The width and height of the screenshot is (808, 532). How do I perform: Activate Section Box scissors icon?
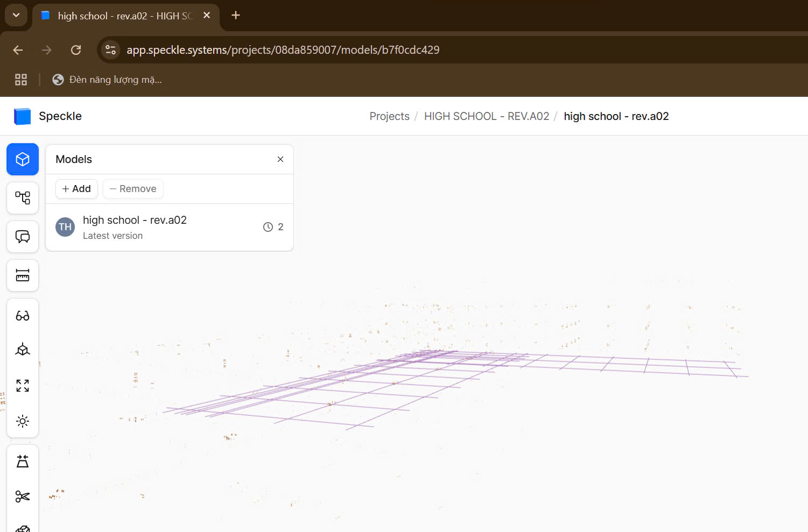(23, 496)
